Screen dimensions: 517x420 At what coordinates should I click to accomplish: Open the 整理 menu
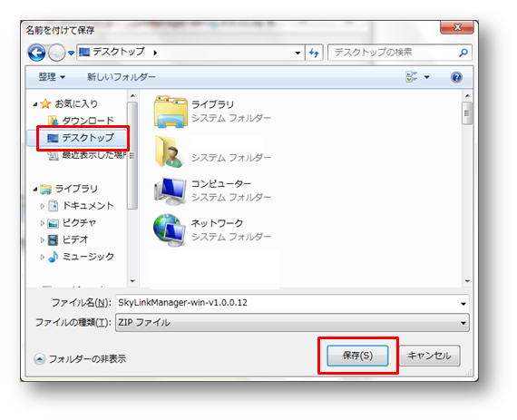52,77
